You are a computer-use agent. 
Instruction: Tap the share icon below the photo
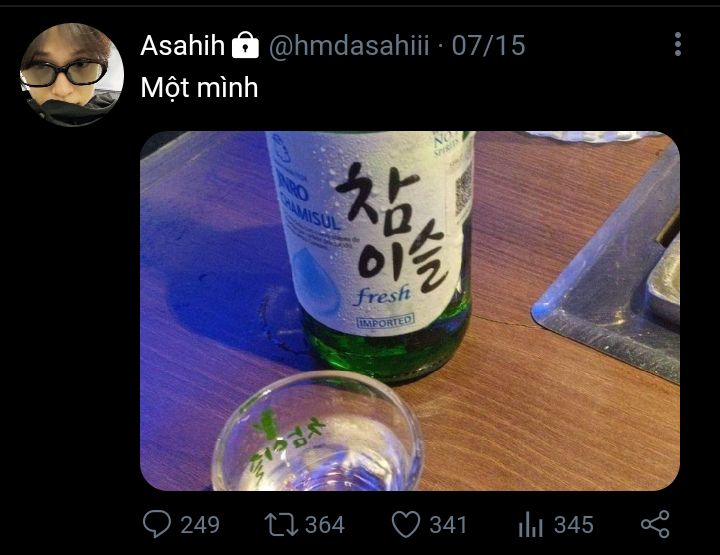point(655,524)
